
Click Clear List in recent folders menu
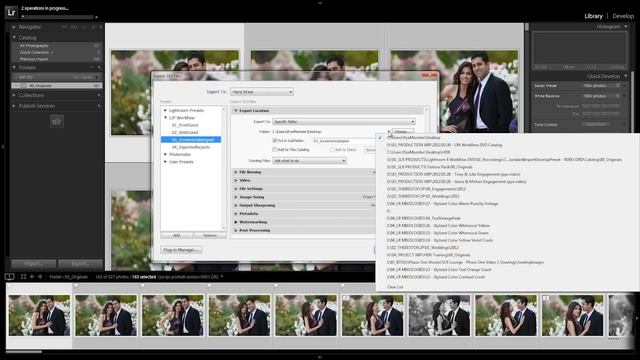(395, 287)
